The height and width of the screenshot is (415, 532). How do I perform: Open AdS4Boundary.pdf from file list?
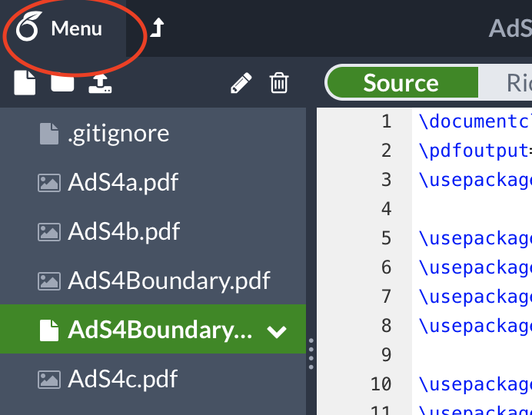pyautogui.click(x=168, y=281)
